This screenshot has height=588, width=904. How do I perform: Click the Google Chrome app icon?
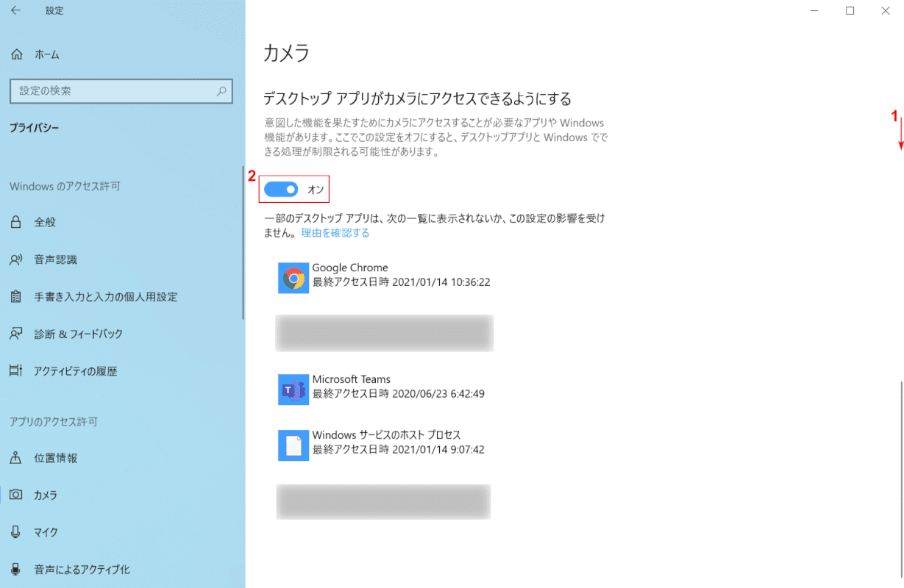[293, 278]
